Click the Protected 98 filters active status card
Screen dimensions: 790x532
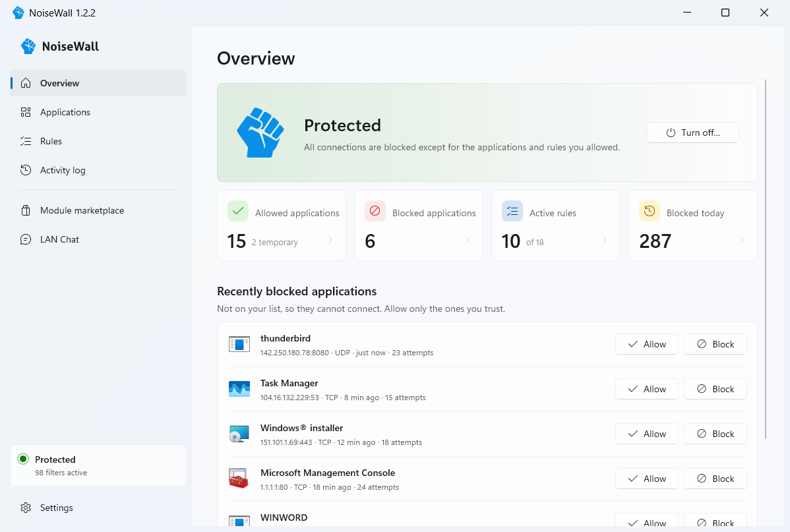98,465
